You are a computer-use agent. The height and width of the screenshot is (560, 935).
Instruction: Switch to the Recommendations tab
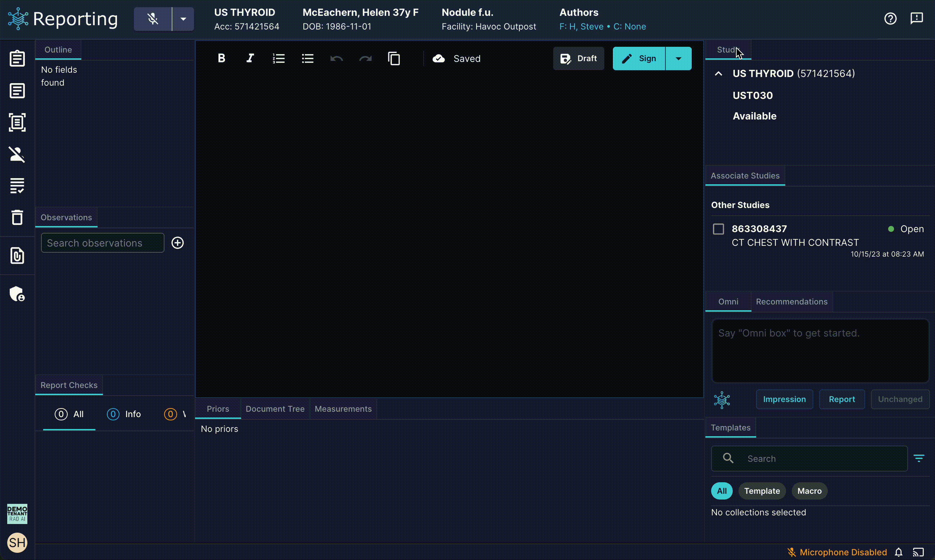click(792, 302)
